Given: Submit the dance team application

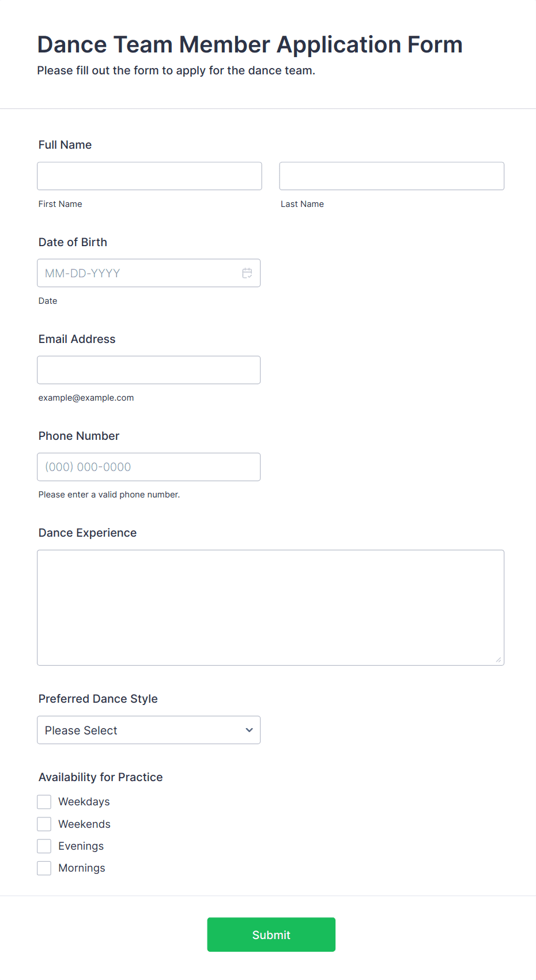Looking at the screenshot, I should (271, 934).
